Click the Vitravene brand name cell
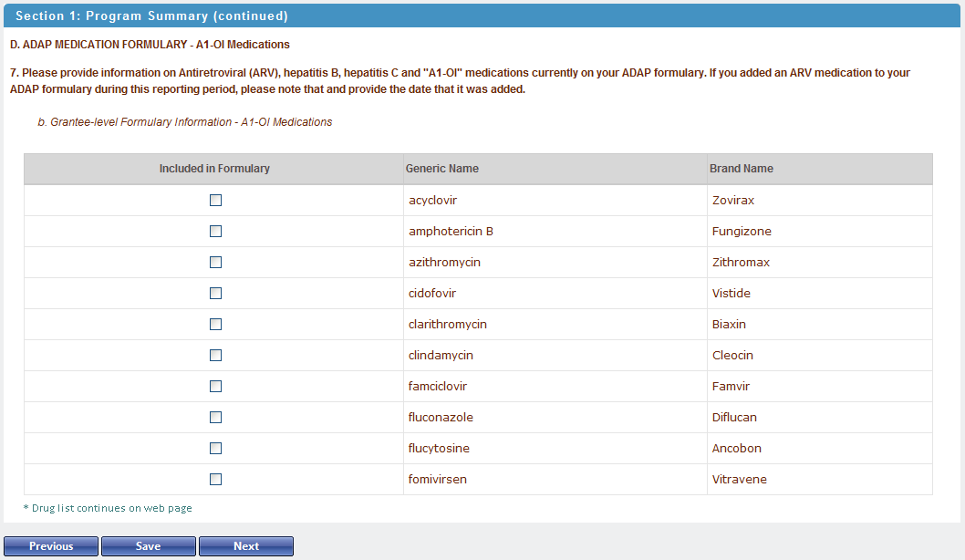965x560 pixels. pyautogui.click(x=740, y=480)
